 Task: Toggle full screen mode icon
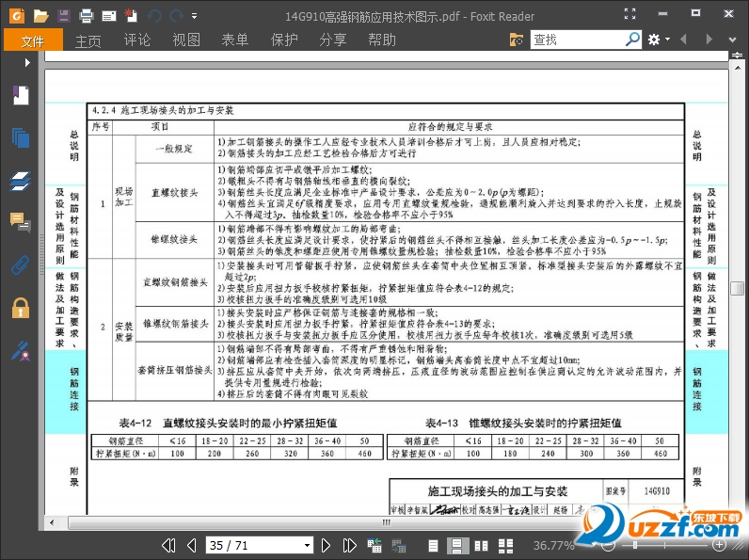[x=630, y=13]
